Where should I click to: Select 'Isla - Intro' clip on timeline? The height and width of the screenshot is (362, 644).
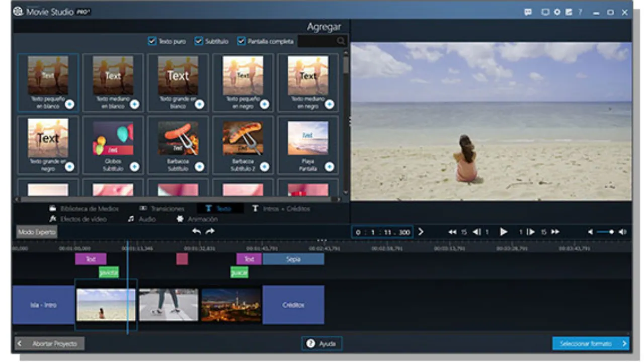point(43,305)
